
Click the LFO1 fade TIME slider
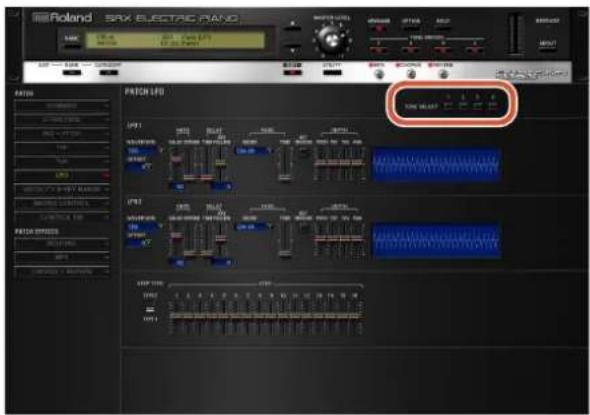(x=285, y=164)
